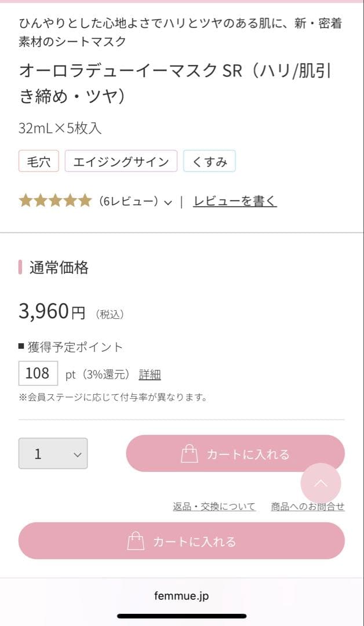Tap the femmue.jp address bar
Viewport: 364px width, 626px height.
click(x=182, y=596)
